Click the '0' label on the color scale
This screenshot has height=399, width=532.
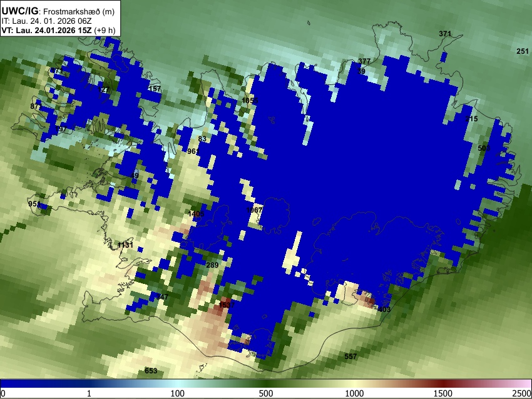point(3,393)
